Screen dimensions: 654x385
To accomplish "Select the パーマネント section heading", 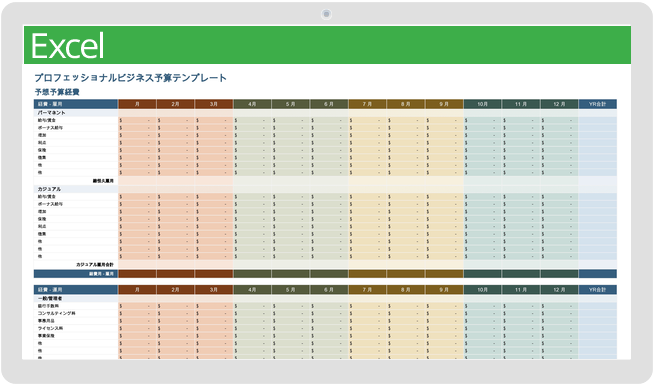I will tap(52, 113).
